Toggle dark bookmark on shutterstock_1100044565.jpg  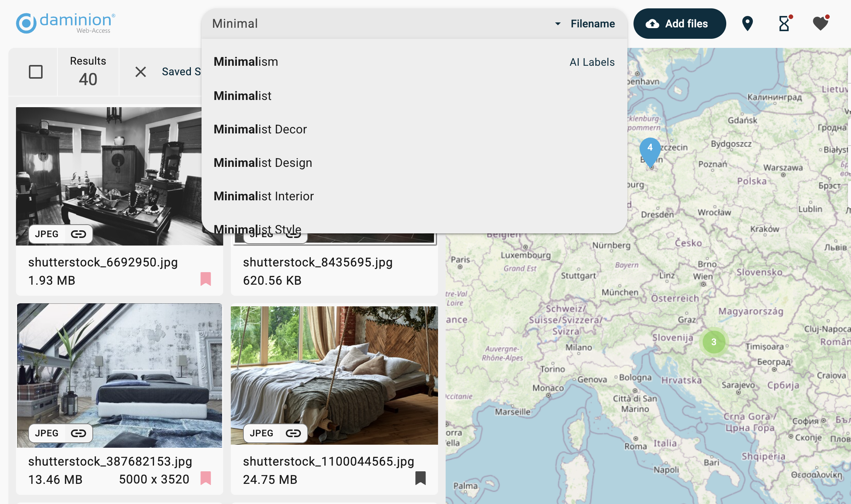tap(420, 478)
